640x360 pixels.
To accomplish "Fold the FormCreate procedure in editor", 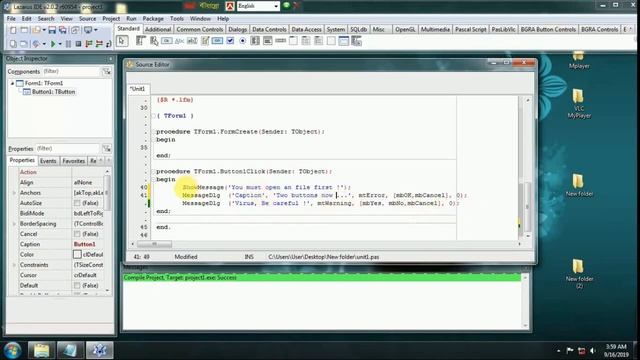I will click(x=154, y=132).
